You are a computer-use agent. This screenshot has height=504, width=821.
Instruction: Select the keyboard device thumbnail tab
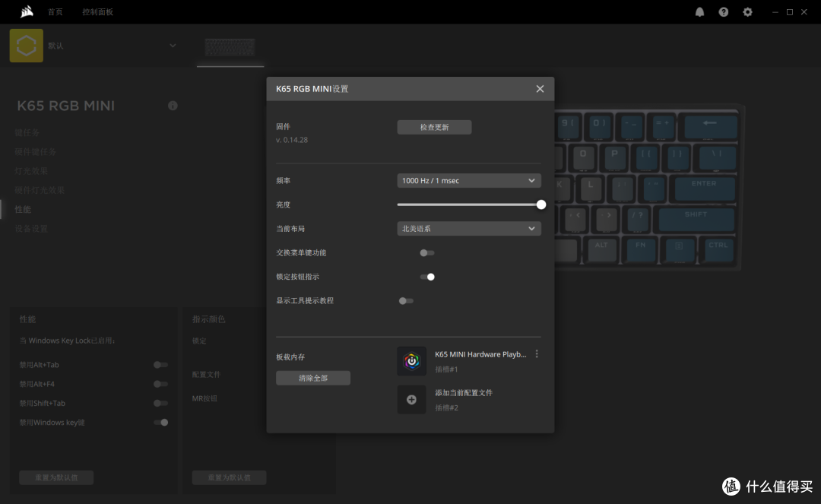point(230,47)
